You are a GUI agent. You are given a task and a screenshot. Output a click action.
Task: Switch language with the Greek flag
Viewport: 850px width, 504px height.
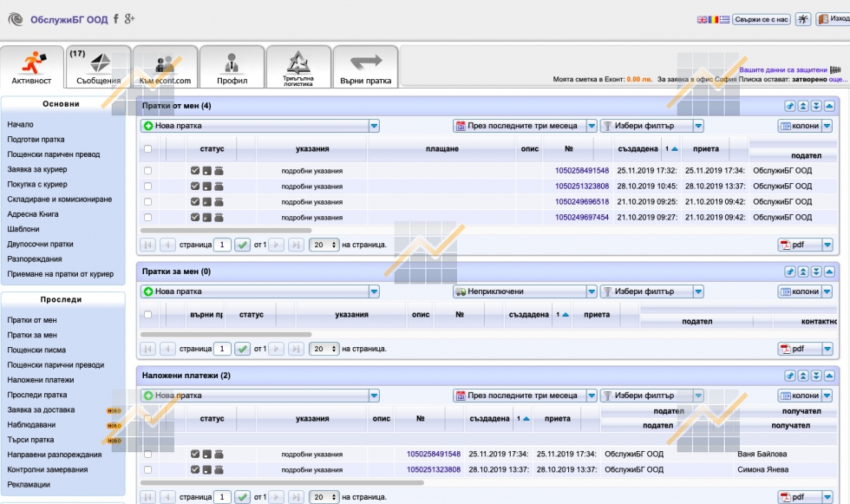click(x=724, y=19)
